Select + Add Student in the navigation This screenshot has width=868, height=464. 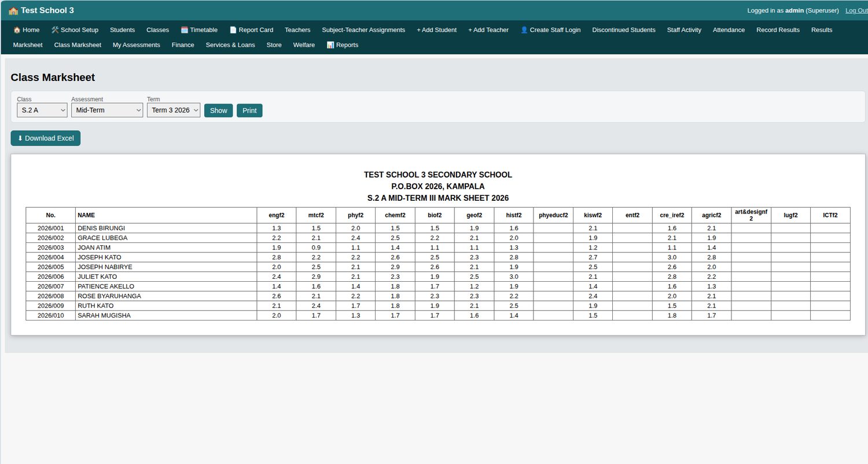(436, 30)
